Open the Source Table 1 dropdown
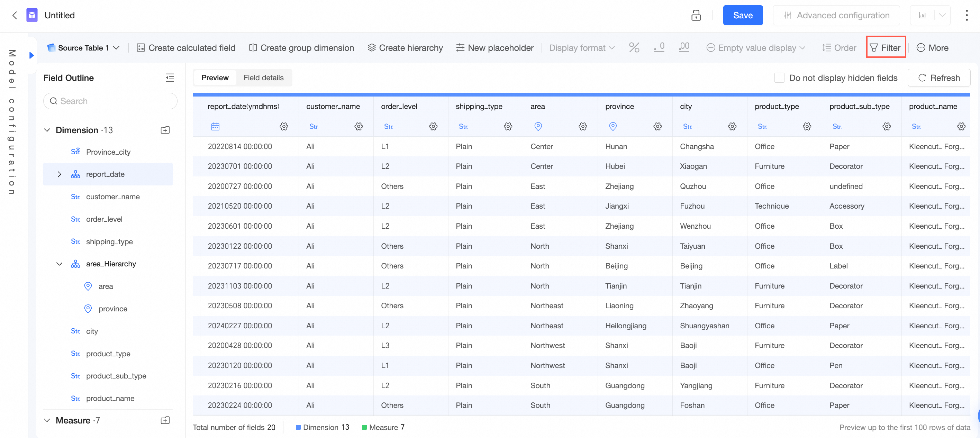 (x=84, y=47)
